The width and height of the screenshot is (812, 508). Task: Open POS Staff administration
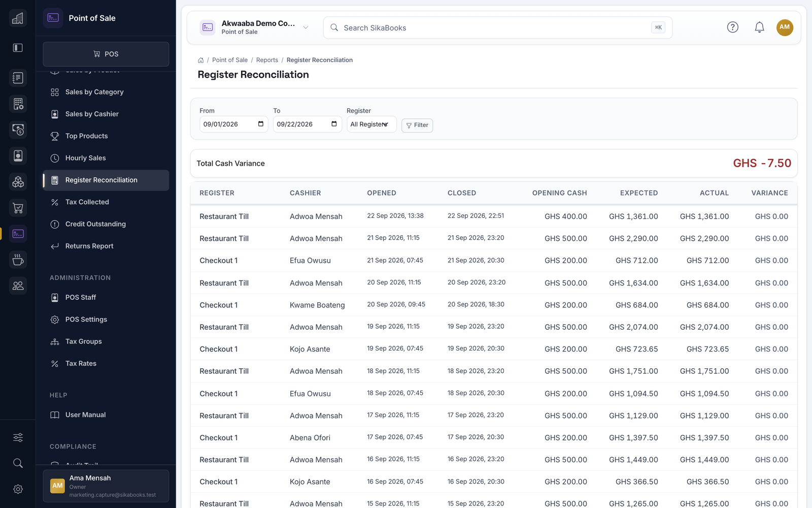tap(106, 298)
